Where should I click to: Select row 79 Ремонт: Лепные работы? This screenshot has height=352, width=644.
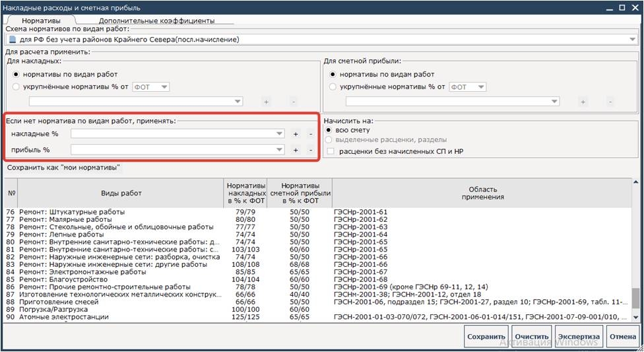click(x=318, y=234)
